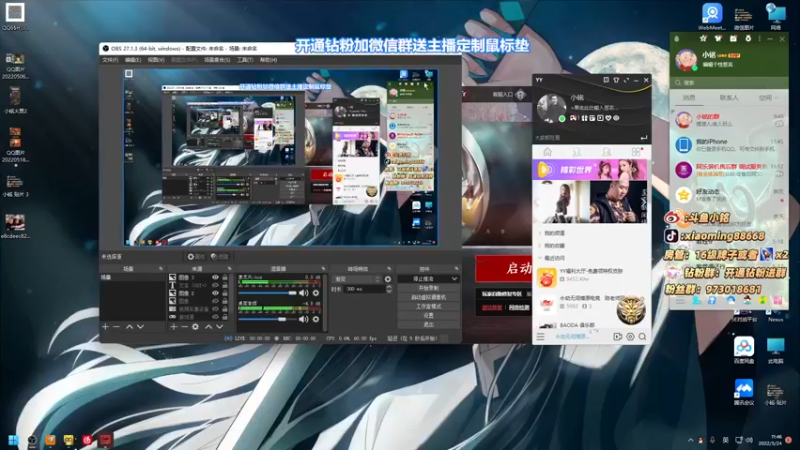Move source up in OBS Sources panel
The width and height of the screenshot is (800, 450).
[208, 327]
